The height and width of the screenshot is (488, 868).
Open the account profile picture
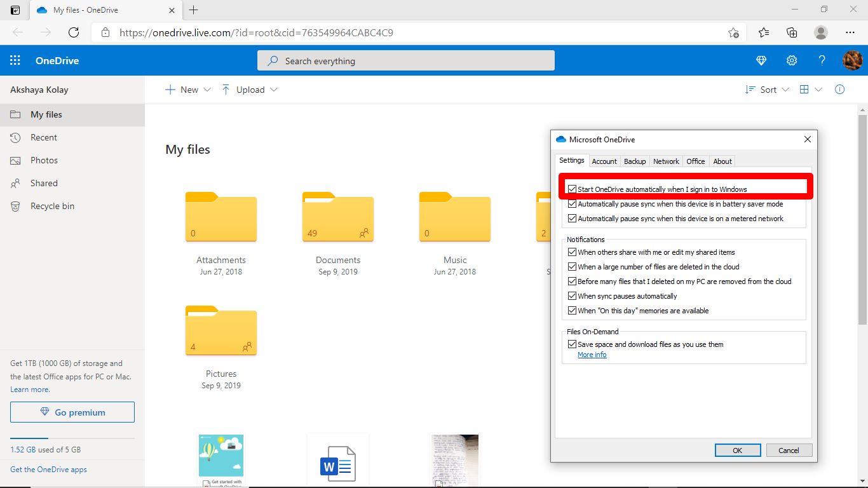coord(852,61)
